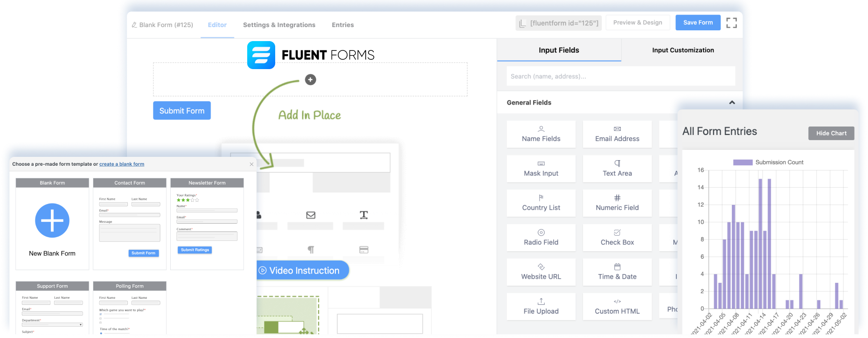Toggle Submission Count legend in chart
The image size is (868, 338).
pos(768,162)
